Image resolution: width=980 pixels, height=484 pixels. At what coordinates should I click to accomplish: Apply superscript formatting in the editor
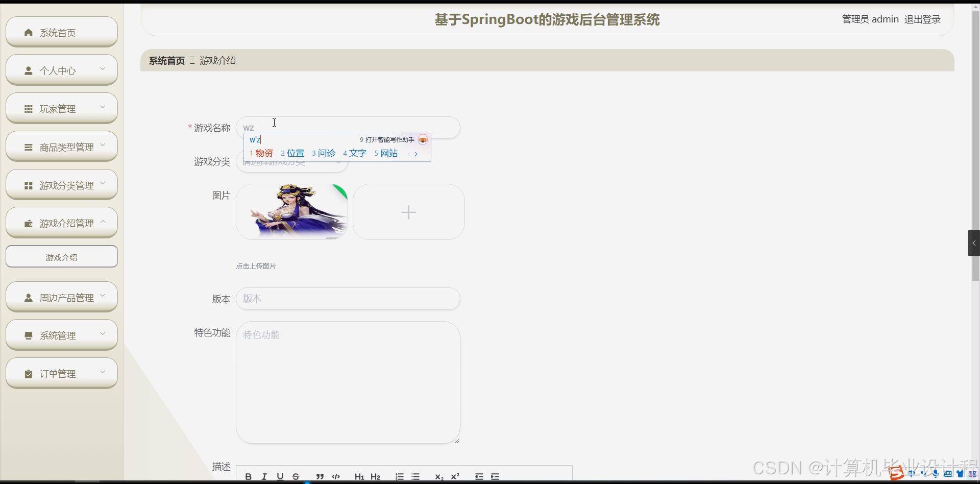(455, 476)
